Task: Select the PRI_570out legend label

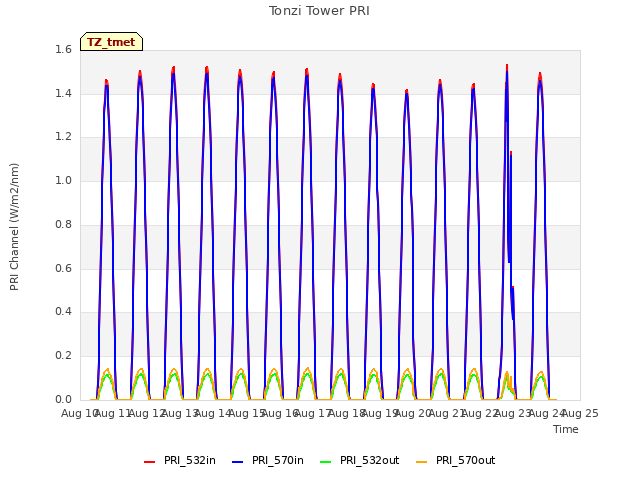Action: point(466,460)
